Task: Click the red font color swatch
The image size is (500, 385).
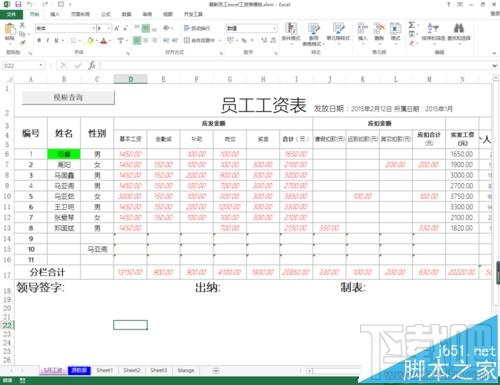Action: point(104,41)
